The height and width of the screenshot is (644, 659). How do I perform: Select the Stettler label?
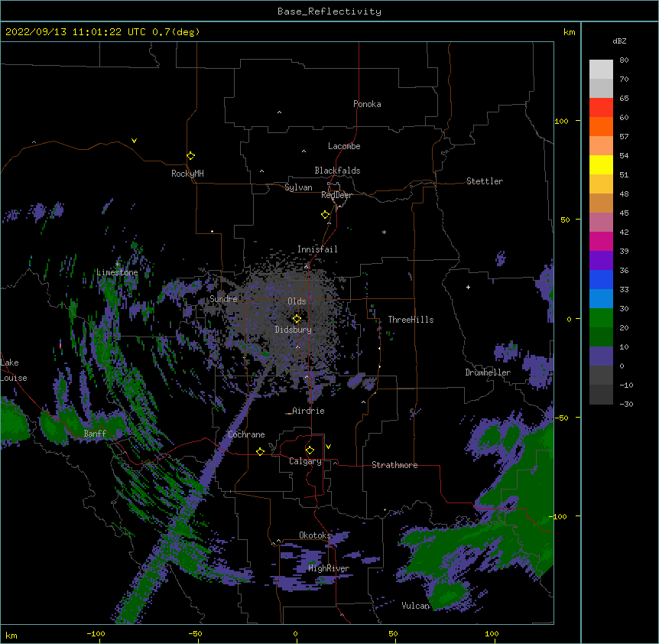point(484,181)
